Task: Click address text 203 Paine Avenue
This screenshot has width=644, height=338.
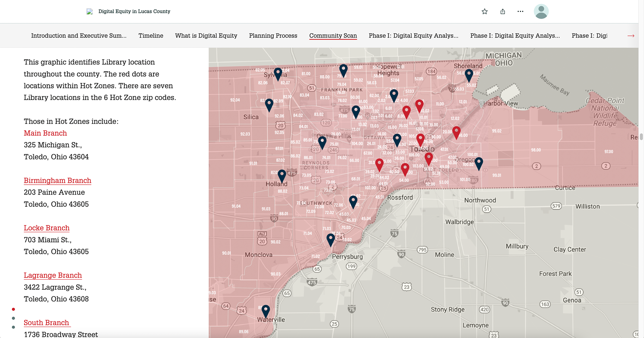Action: point(54,192)
